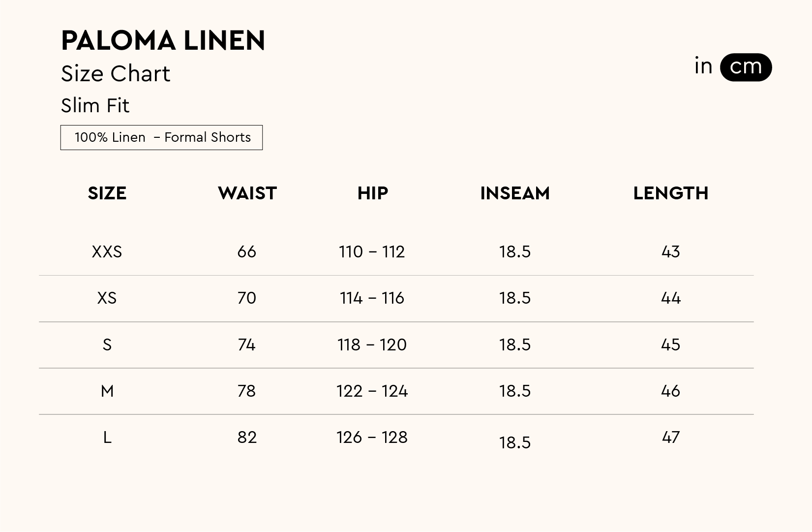Click the Size Chart subtitle
The width and height of the screenshot is (812, 532).
coord(116,74)
